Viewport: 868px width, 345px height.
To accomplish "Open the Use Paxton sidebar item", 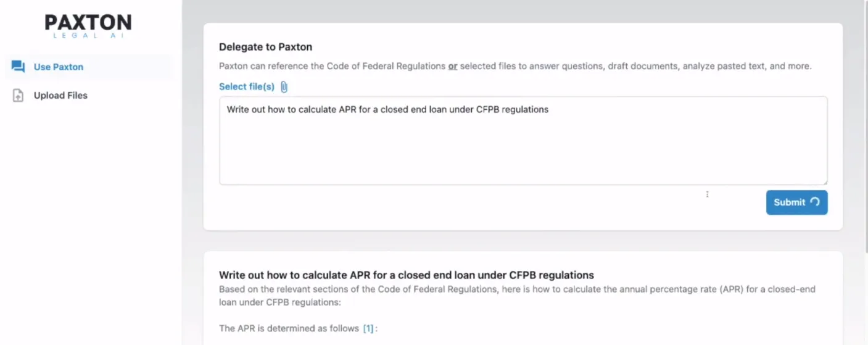I will pos(59,67).
